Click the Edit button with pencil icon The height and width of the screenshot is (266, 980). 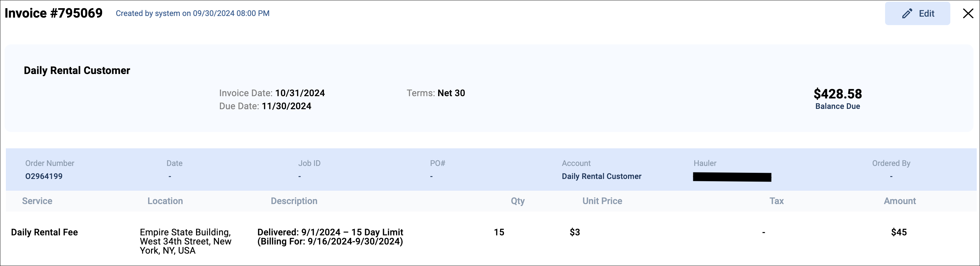[x=917, y=14]
